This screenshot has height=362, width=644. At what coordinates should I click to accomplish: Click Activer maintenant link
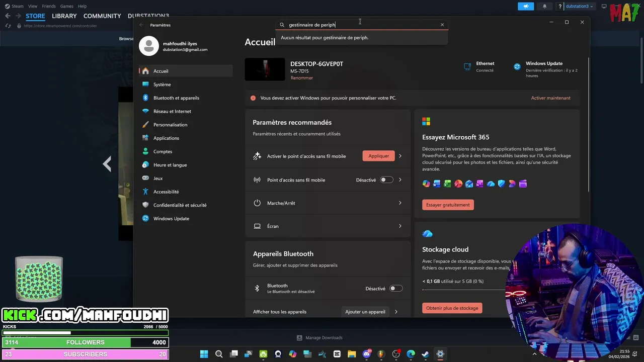tap(550, 98)
